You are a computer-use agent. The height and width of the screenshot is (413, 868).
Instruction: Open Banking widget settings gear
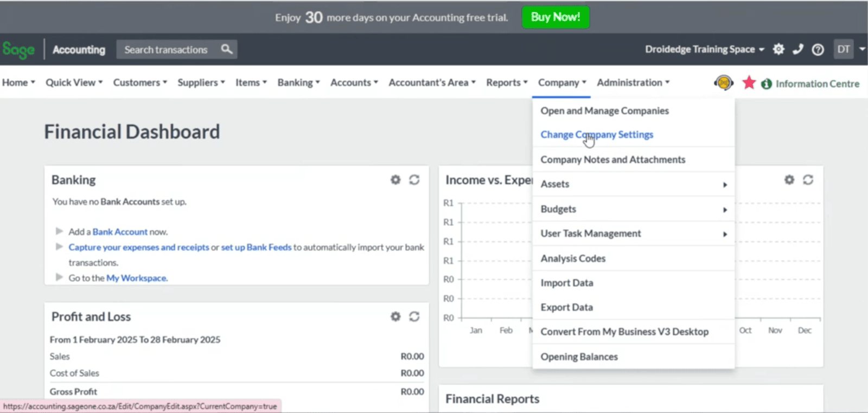[x=395, y=179]
